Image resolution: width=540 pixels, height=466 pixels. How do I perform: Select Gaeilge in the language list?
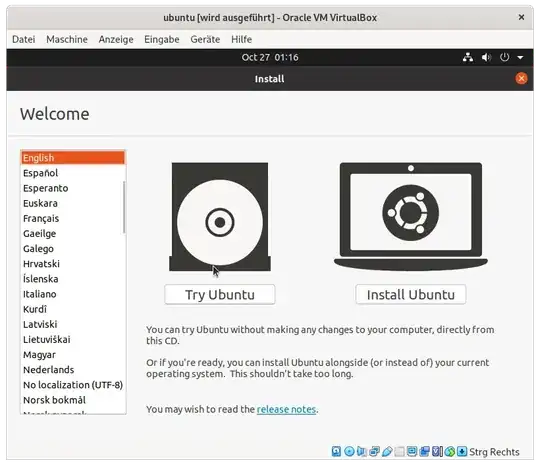coord(73,234)
